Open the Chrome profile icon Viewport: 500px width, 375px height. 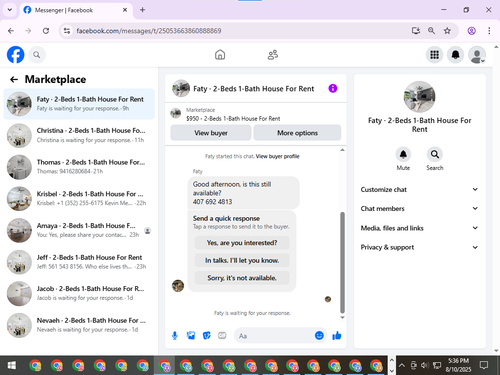coord(471,31)
